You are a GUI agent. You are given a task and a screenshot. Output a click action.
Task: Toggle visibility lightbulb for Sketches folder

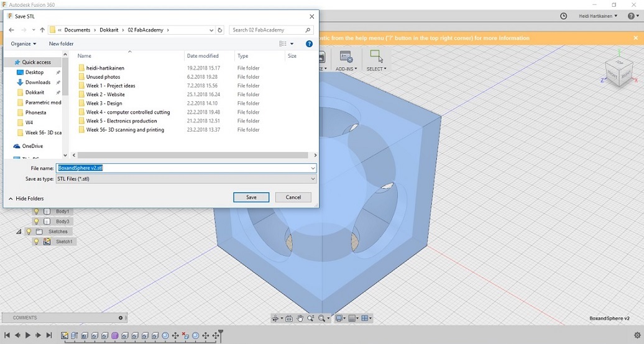tap(29, 232)
